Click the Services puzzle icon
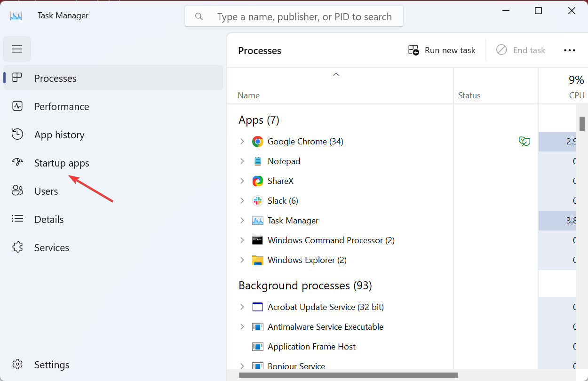The width and height of the screenshot is (588, 381). coord(17,247)
